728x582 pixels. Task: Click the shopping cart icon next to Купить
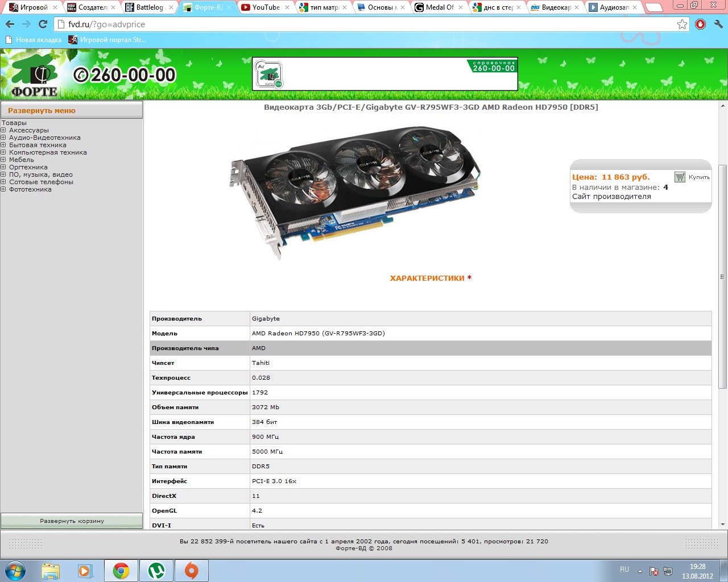pos(680,177)
